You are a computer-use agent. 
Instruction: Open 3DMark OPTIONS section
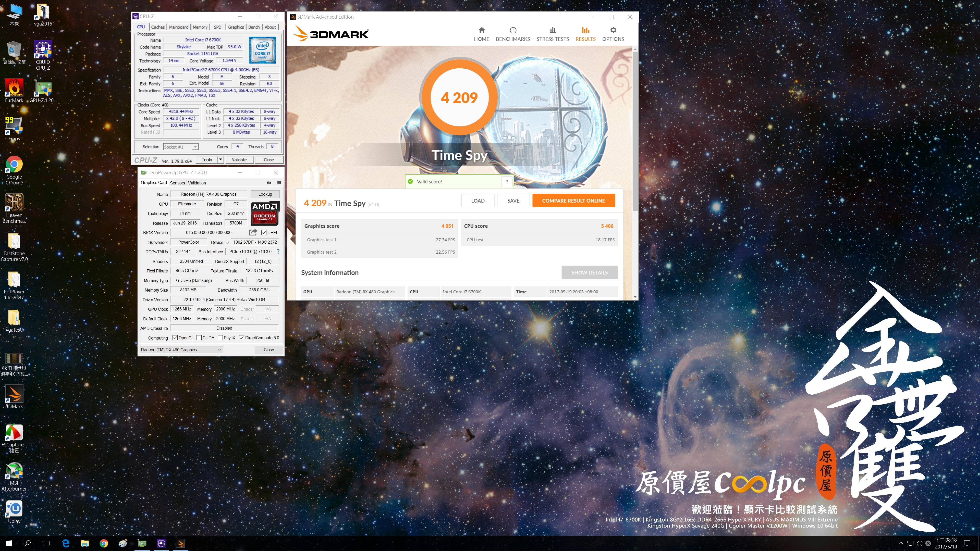[x=613, y=34]
